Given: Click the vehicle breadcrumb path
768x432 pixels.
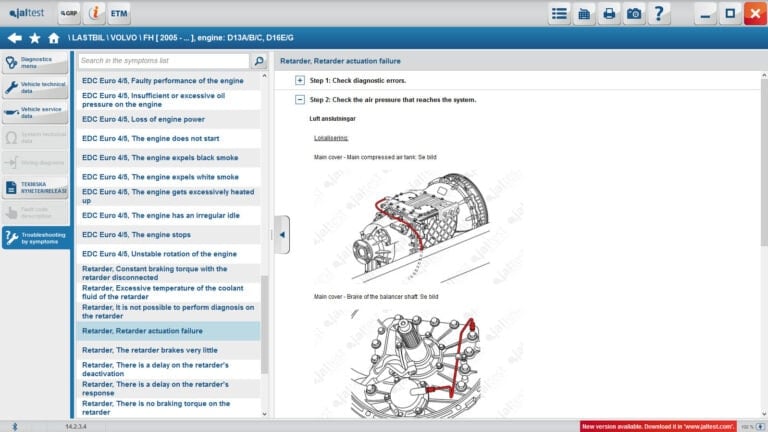Looking at the screenshot, I should [181, 38].
